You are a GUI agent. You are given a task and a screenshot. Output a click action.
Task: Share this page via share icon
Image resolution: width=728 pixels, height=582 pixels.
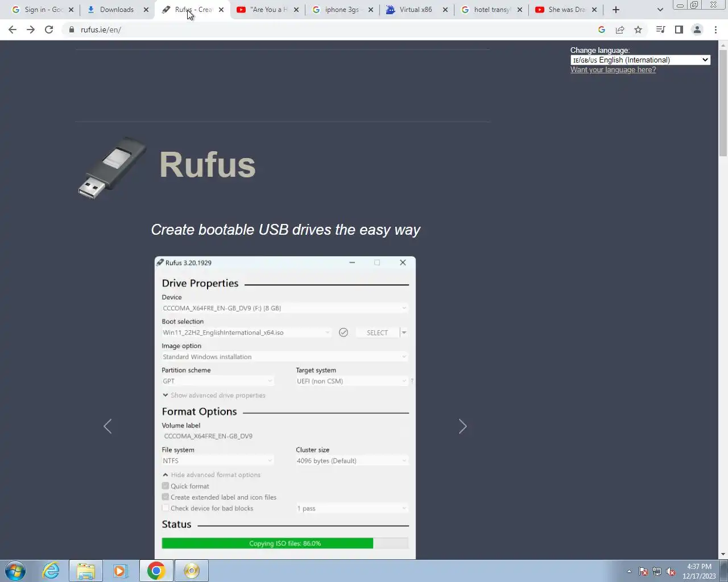tap(620, 30)
